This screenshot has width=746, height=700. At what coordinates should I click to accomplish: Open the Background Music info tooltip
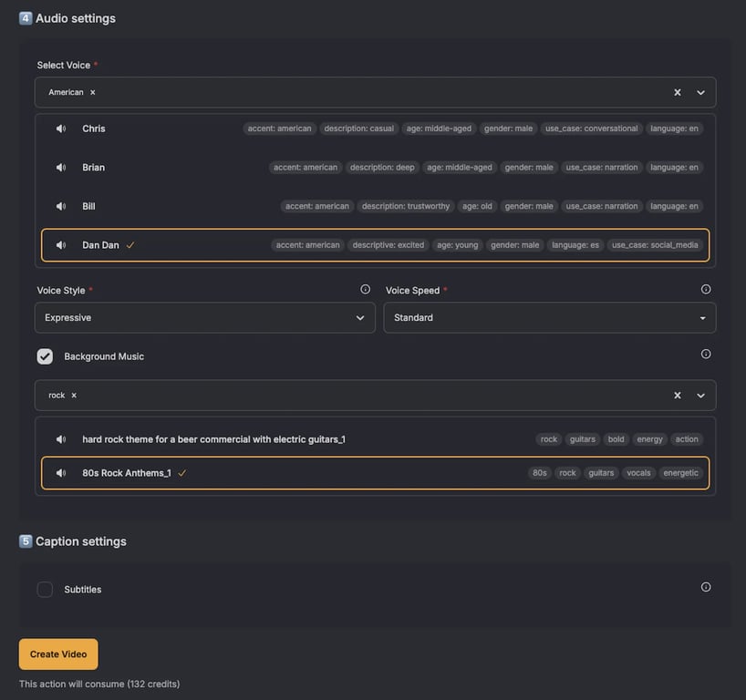coord(706,355)
